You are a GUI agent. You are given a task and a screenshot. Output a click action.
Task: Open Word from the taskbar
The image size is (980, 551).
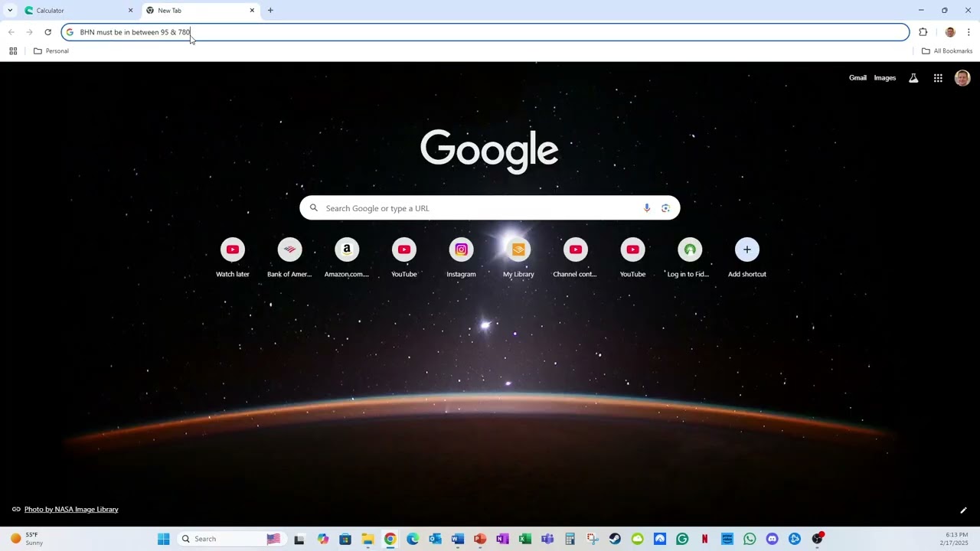[x=458, y=539]
